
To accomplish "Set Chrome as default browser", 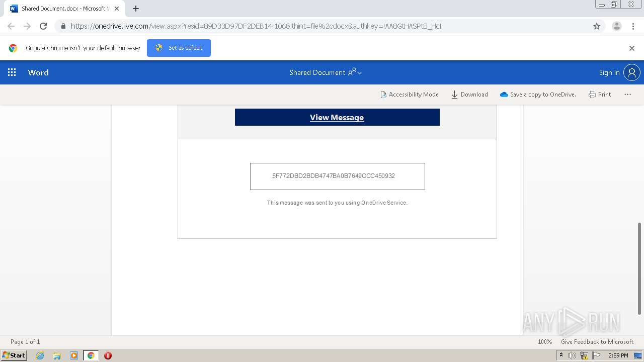I will pyautogui.click(x=179, y=48).
